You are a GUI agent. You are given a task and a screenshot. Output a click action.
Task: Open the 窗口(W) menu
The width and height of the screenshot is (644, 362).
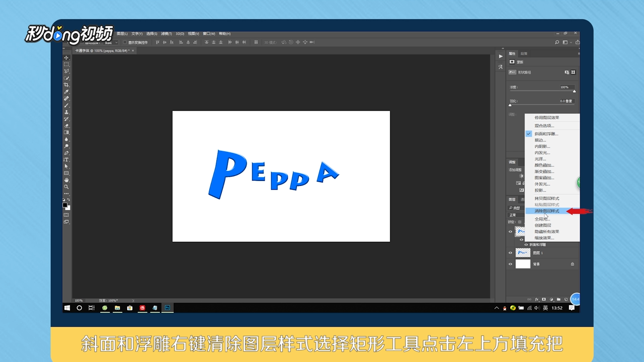click(x=209, y=34)
